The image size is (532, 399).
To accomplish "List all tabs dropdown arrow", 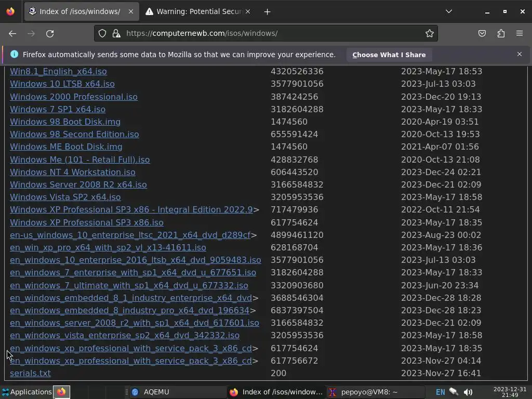I will [448, 11].
